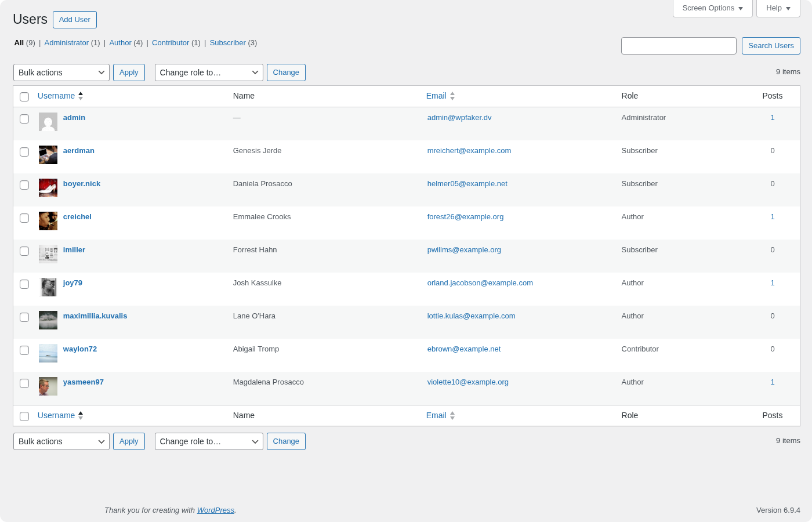Open the Change role to dropdown
Viewport: 812px width, 522px height.
[209, 72]
